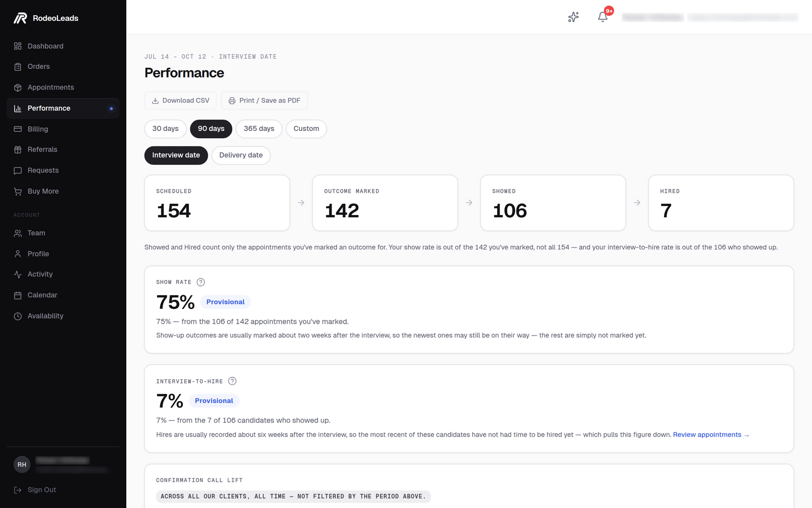Screen dimensions: 812x508
Task: Choose the Custom date range
Action: tap(306, 129)
